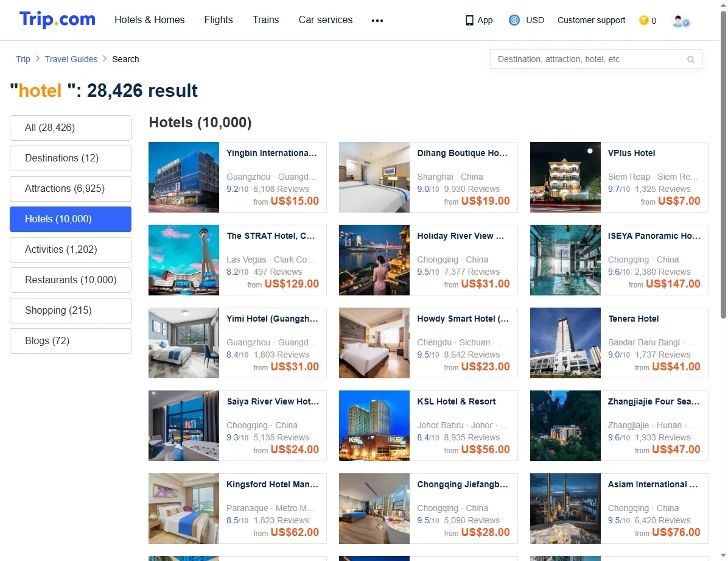Click the search magnifier icon
Screen dimensions: 728x561
tap(691, 60)
